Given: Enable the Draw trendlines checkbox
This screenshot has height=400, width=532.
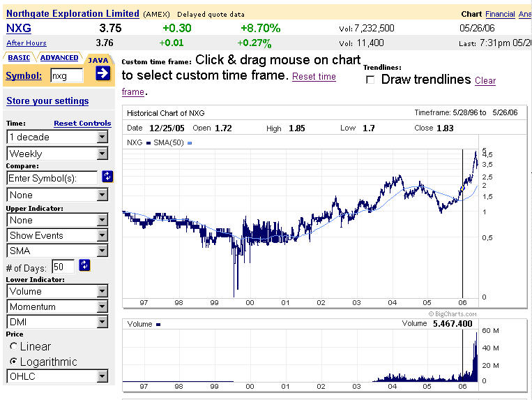Looking at the screenshot, I should (x=371, y=80).
